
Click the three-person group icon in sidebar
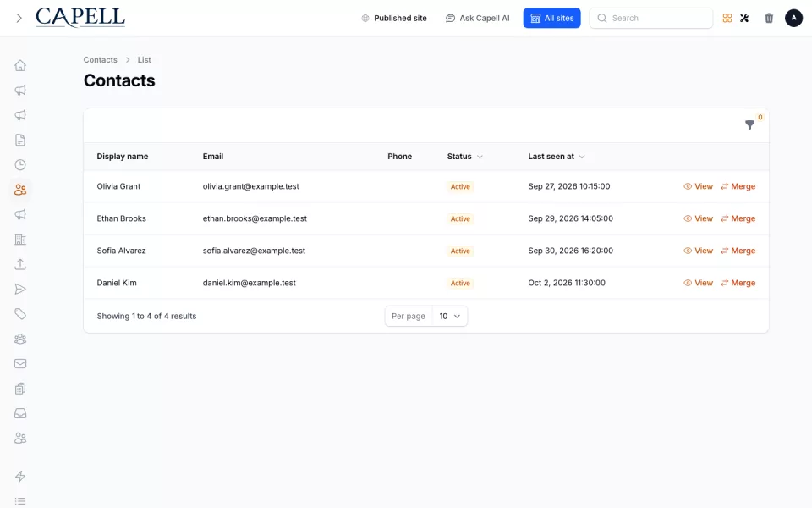tap(20, 339)
